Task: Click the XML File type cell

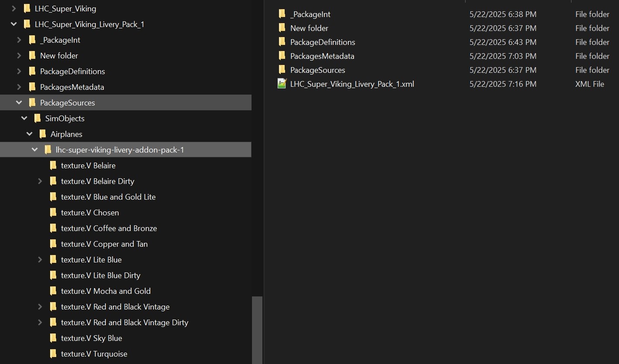Action: click(590, 84)
